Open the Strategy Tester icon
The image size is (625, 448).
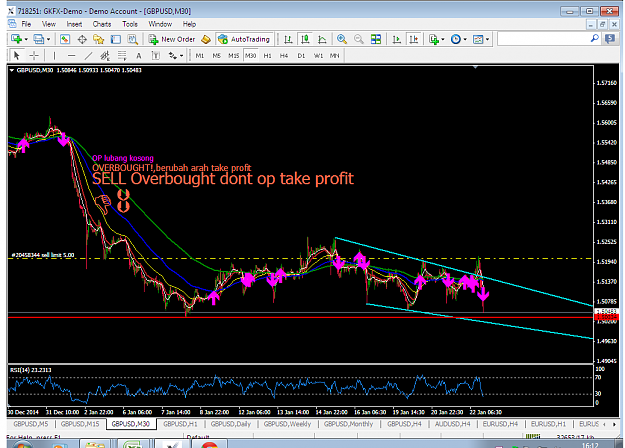click(x=132, y=39)
